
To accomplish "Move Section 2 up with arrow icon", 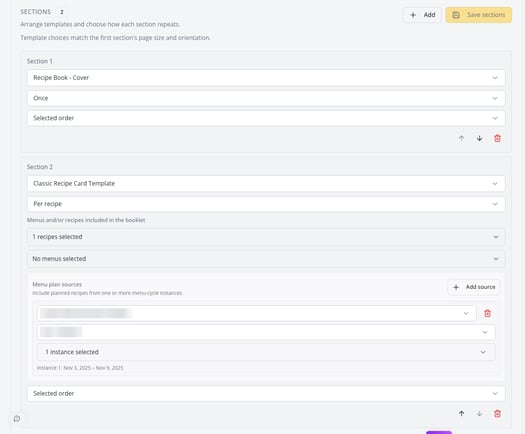I will (461, 414).
